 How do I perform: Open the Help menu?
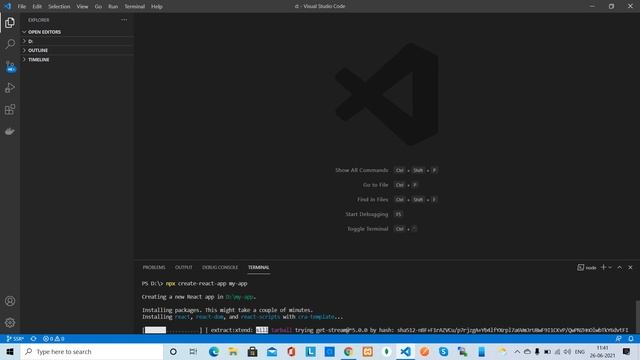[x=157, y=7]
